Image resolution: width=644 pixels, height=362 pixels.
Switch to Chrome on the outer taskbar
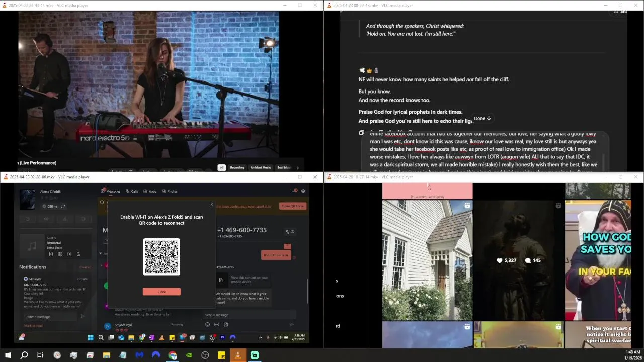coord(173,355)
